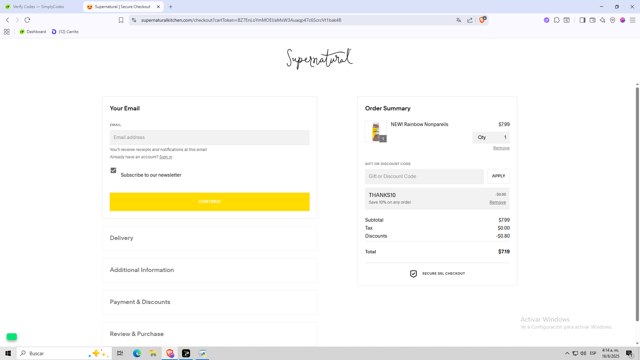Screen dimensions: 640x360
Task: Click the Rainbow Nonpareils product thumbnail
Action: click(x=376, y=132)
